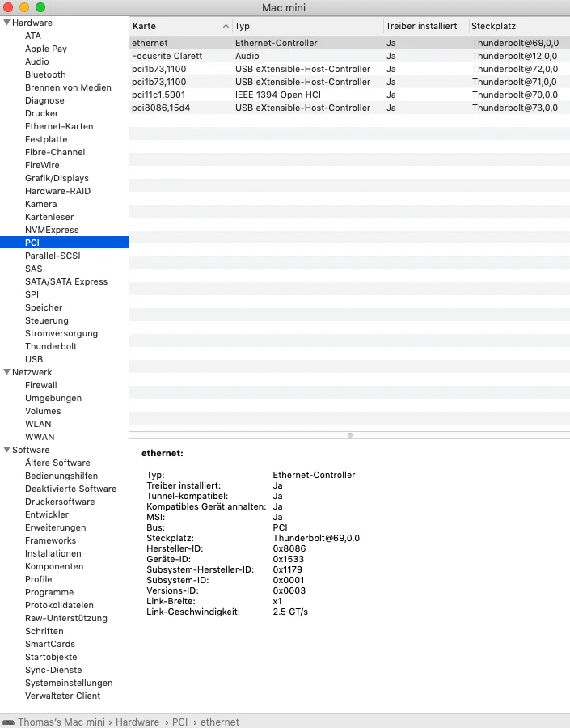570x728 pixels.
Task: Collapse the Hardware section triangle
Action: (x=7, y=23)
